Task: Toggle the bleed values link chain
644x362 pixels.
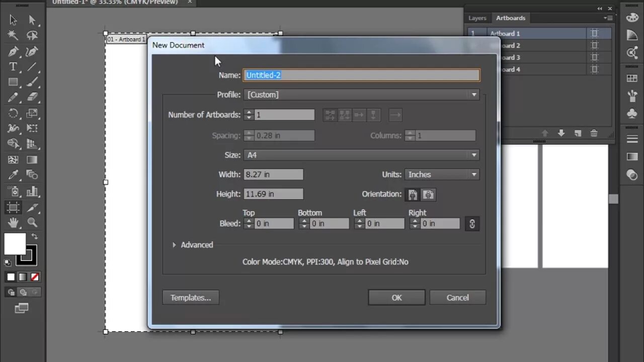Action: click(471, 223)
